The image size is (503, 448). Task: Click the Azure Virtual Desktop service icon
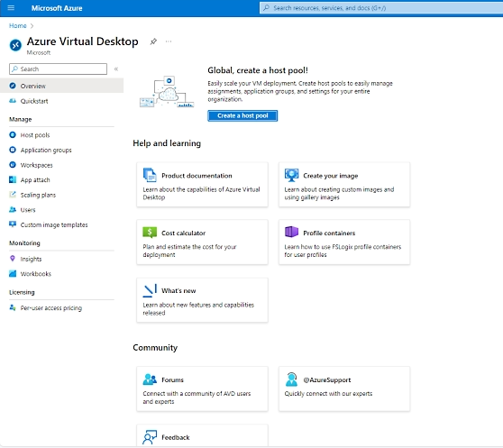pyautogui.click(x=15, y=45)
